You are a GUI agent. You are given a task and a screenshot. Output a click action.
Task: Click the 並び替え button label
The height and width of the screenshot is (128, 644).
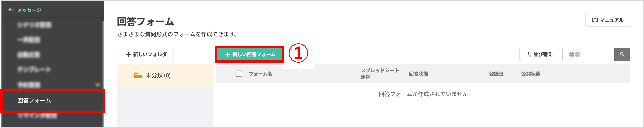[x=543, y=54]
